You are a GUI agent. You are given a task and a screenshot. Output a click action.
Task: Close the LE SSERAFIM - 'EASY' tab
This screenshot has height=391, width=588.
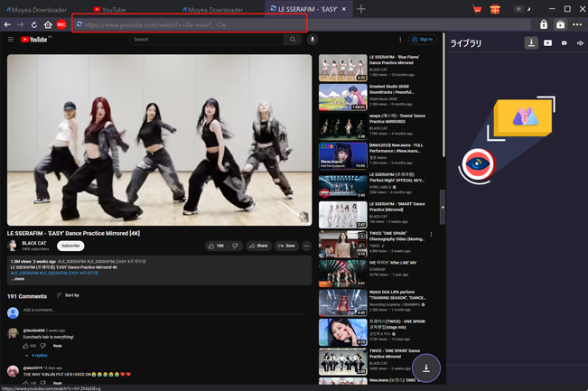tap(344, 9)
